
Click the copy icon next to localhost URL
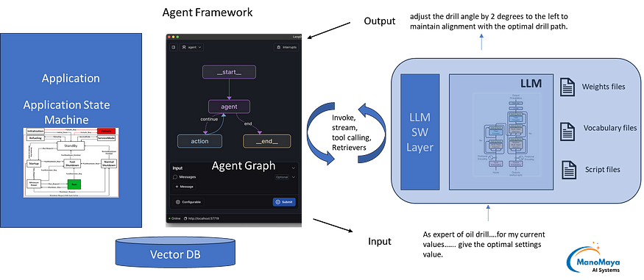[x=185, y=218]
